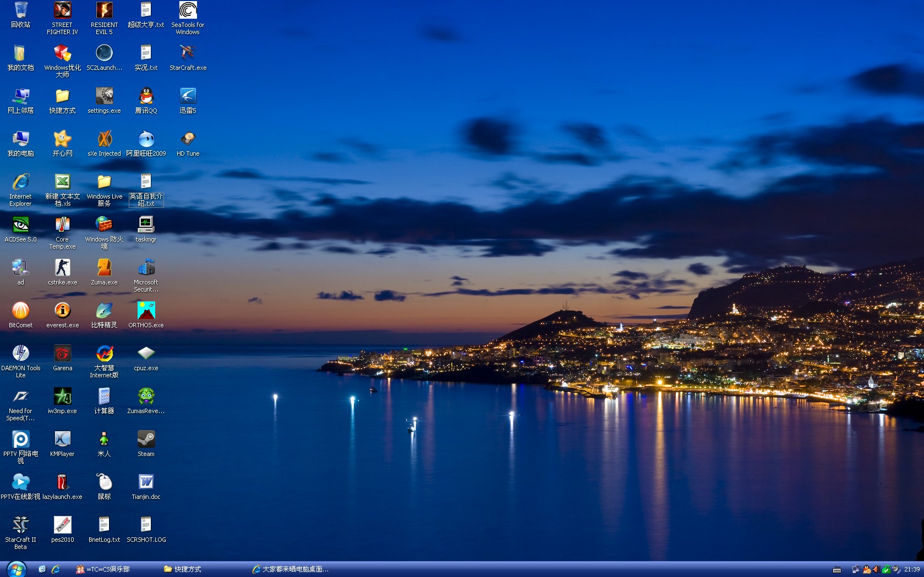Click the 超级大亨.txt file icon
Screen dimensions: 924x577
(146, 15)
